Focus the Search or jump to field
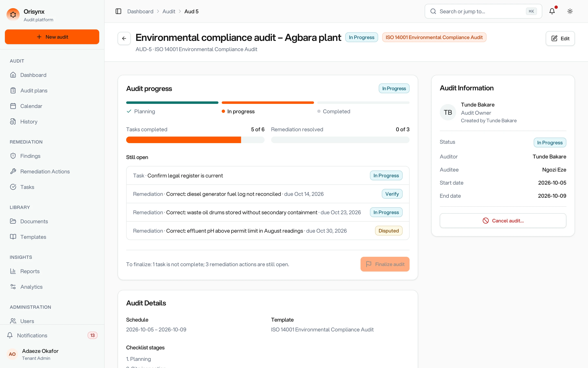This screenshot has width=588, height=368. [x=483, y=11]
